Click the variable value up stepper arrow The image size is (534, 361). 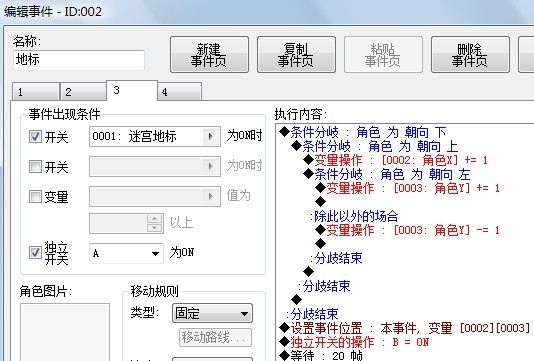click(x=155, y=218)
